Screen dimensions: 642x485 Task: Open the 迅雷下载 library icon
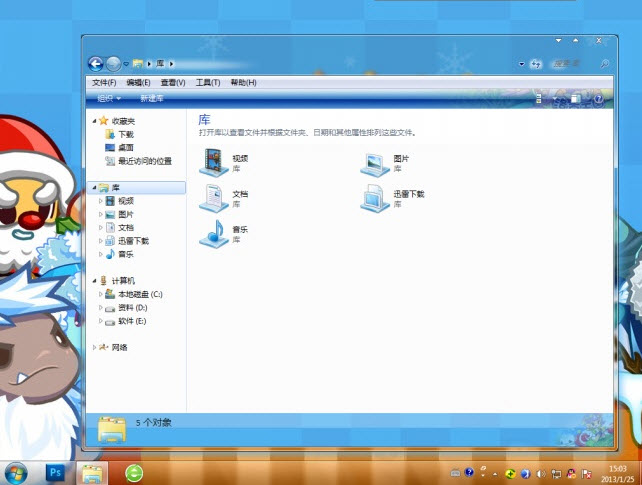(374, 197)
